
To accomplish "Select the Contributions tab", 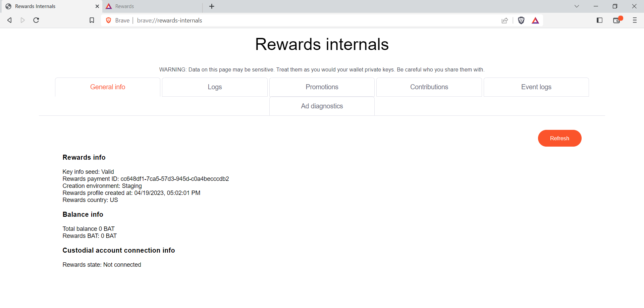I will (x=429, y=87).
